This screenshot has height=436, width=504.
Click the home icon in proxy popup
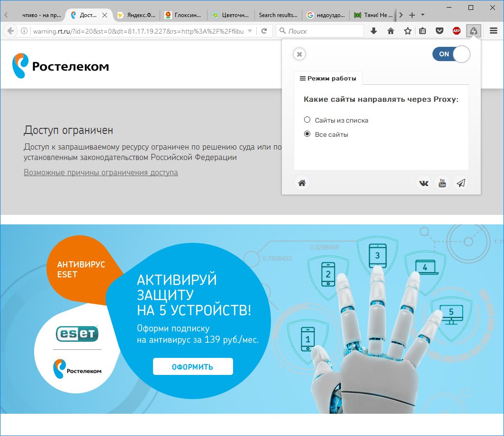pyautogui.click(x=302, y=183)
